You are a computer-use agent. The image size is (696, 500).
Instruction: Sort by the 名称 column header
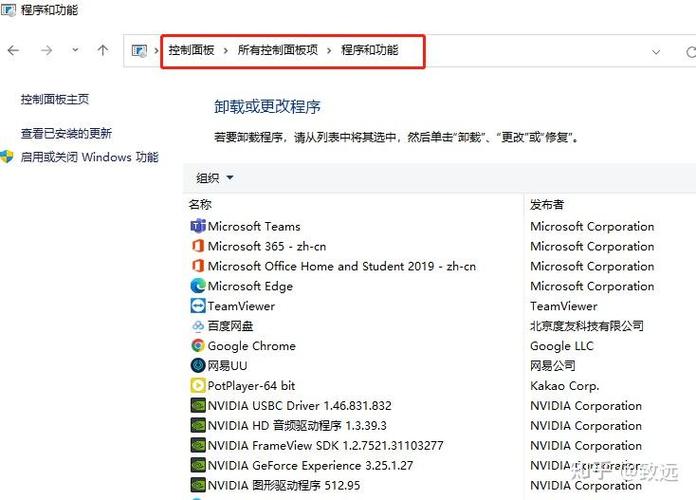[x=200, y=204]
